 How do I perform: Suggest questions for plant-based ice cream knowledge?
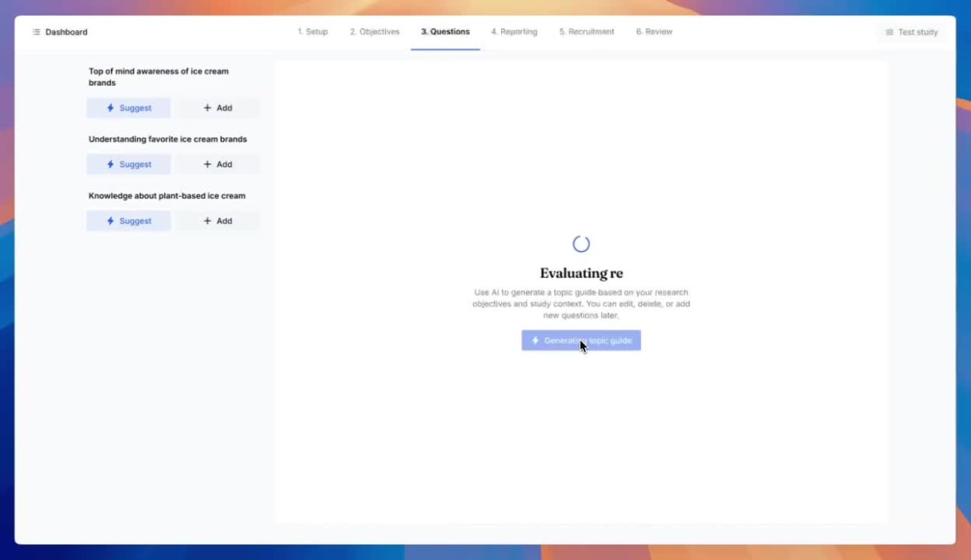pyautogui.click(x=129, y=221)
